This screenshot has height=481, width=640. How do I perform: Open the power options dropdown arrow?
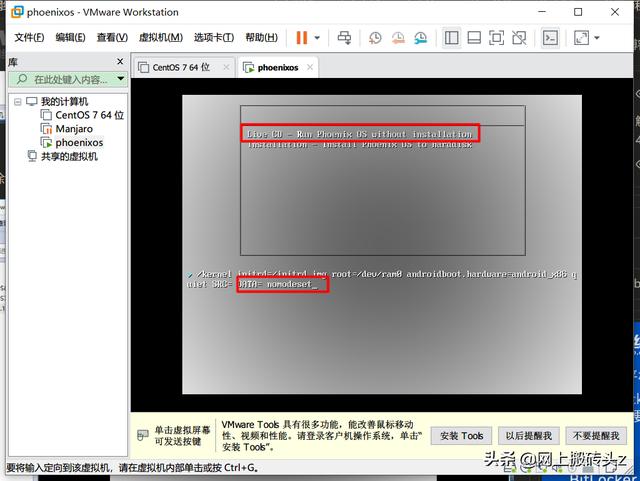(317, 38)
